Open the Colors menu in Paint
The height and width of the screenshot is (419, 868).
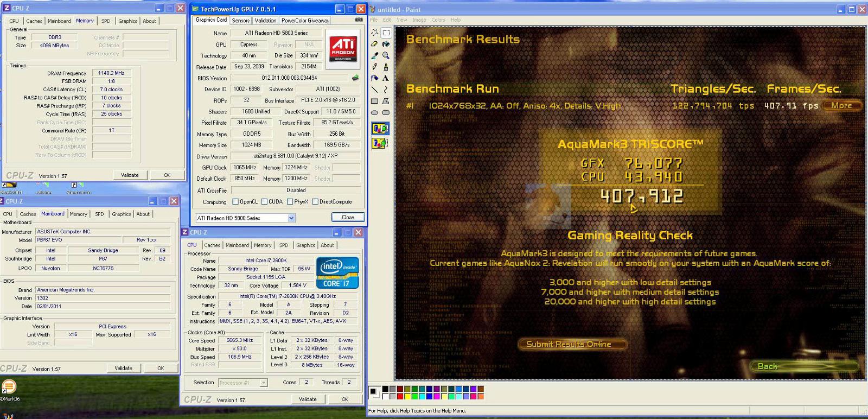[438, 20]
